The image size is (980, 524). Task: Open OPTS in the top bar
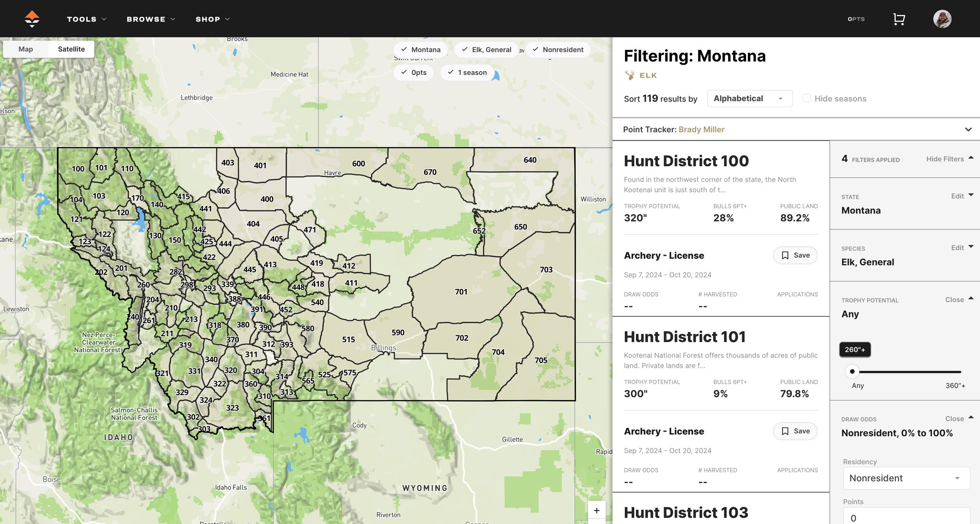[856, 19]
